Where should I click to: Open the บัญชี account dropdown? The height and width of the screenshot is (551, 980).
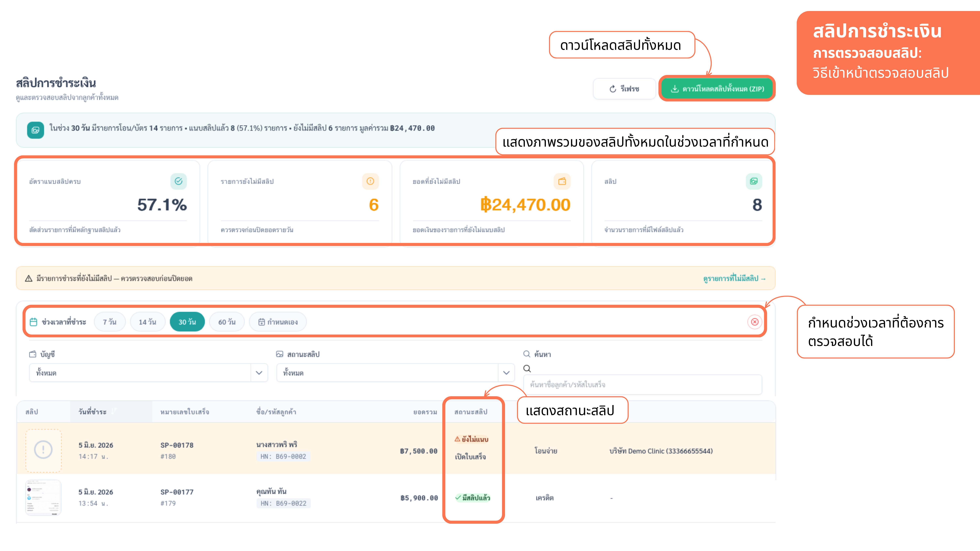tap(148, 373)
